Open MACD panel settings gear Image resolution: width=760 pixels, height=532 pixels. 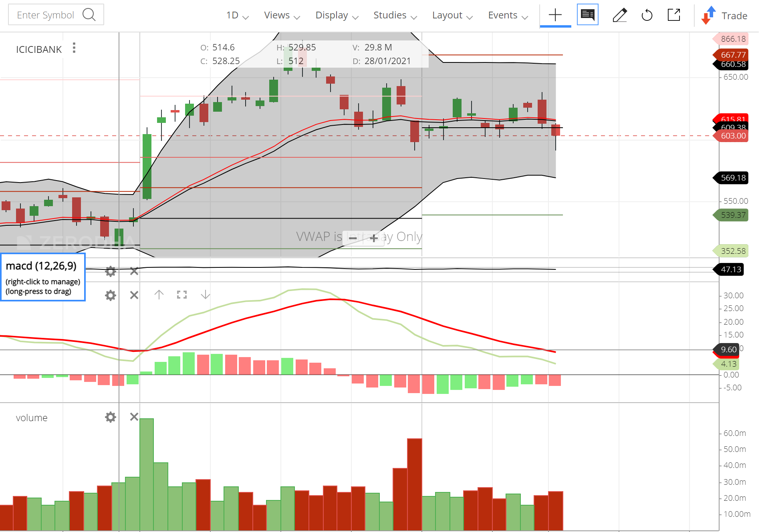[x=111, y=295]
